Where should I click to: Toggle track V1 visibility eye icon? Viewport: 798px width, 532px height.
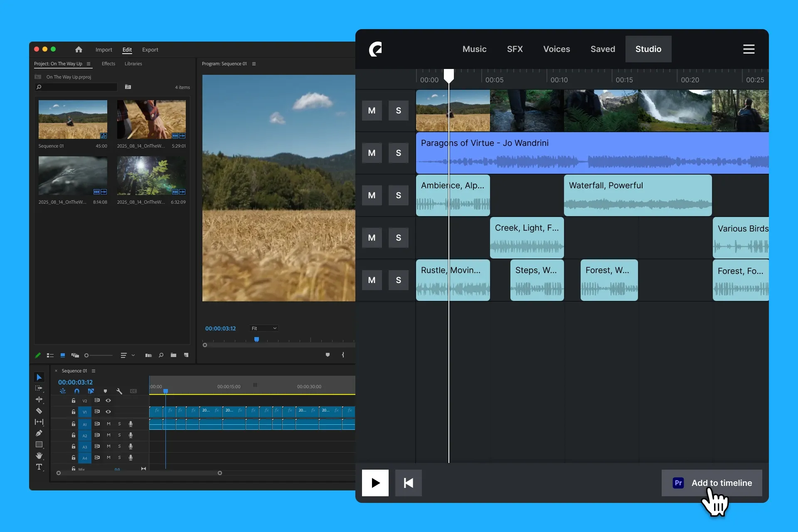[x=108, y=412]
